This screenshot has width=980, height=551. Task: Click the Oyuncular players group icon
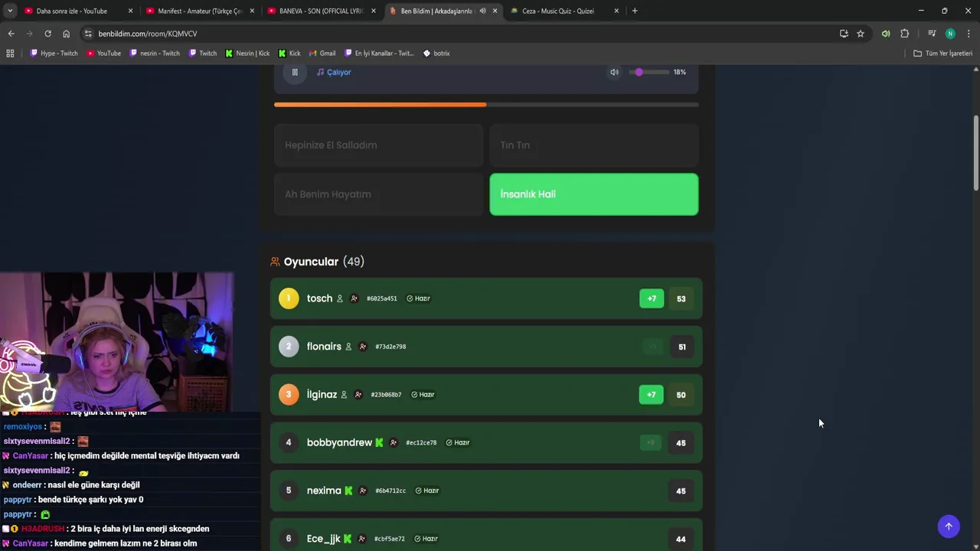tap(275, 262)
